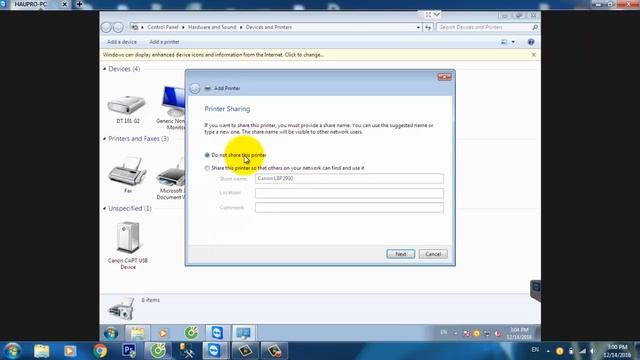The width and height of the screenshot is (640, 360).
Task: Click Hardware and Sound in the breadcrumb
Action: [x=212, y=27]
